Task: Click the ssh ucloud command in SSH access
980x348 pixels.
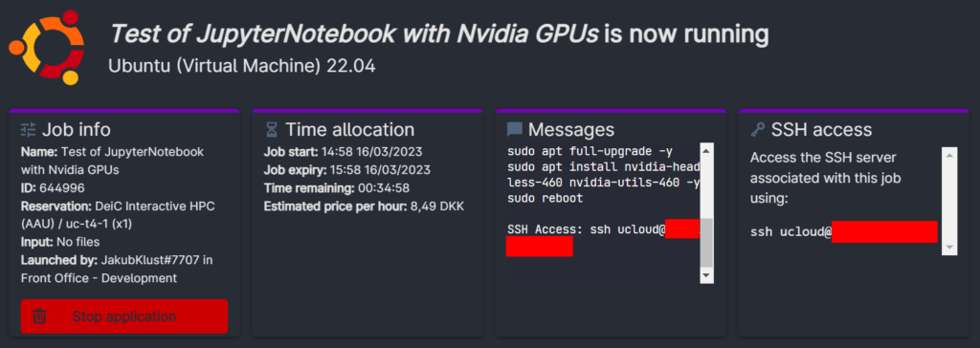Action: tap(844, 231)
